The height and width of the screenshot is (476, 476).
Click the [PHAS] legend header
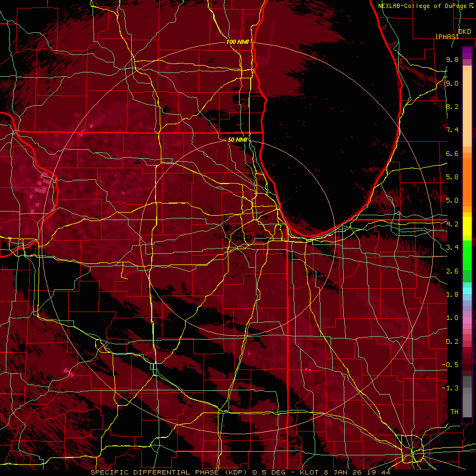click(x=447, y=36)
